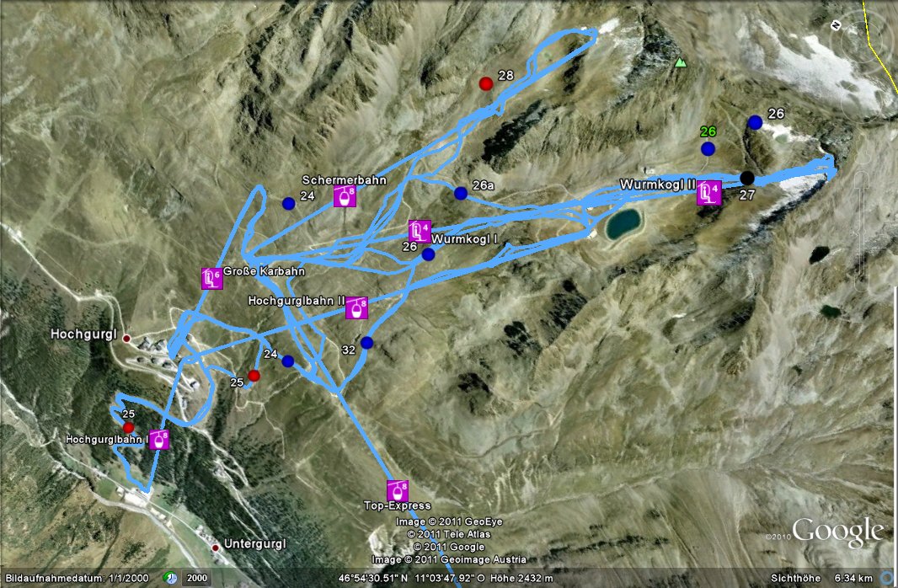Open the Große Karbahn chairlift marker
898x588 pixels.
click(x=212, y=278)
